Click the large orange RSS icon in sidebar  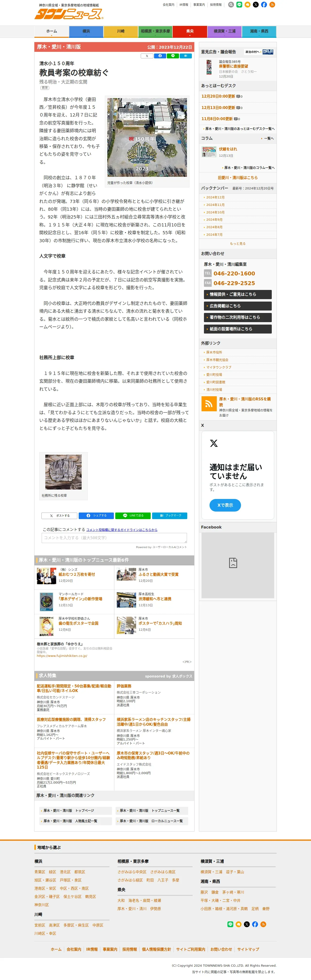click(209, 404)
